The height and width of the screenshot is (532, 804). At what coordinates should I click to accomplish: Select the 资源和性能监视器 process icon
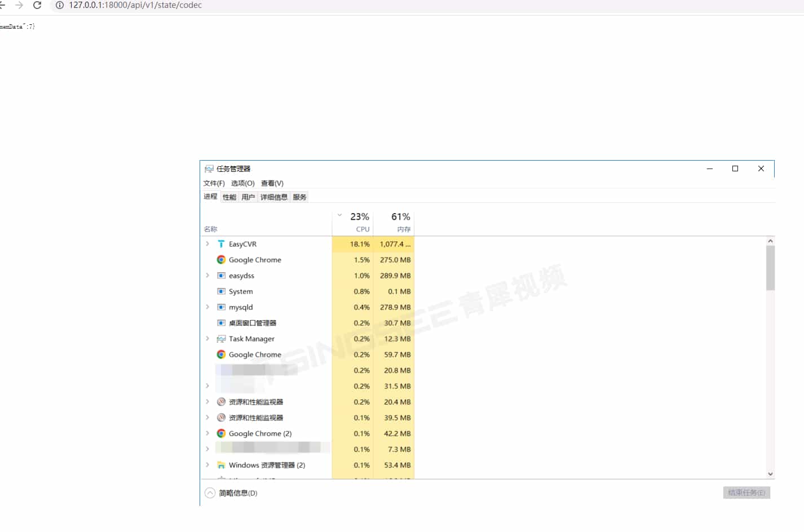[220, 401]
